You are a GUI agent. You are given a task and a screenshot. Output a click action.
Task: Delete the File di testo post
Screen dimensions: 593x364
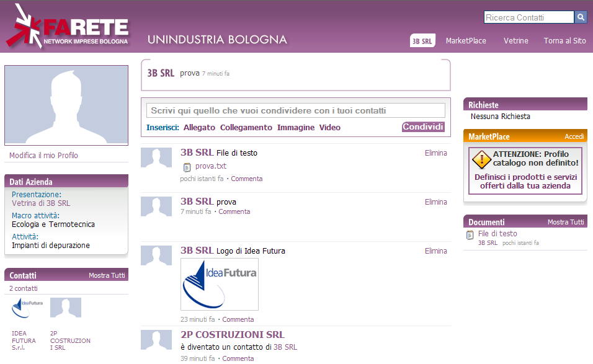pyautogui.click(x=435, y=153)
